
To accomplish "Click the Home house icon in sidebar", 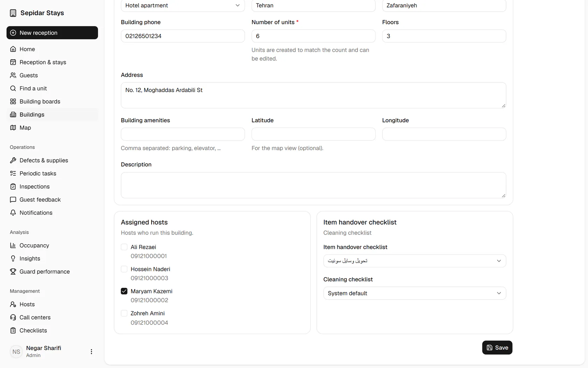I will 13,49.
